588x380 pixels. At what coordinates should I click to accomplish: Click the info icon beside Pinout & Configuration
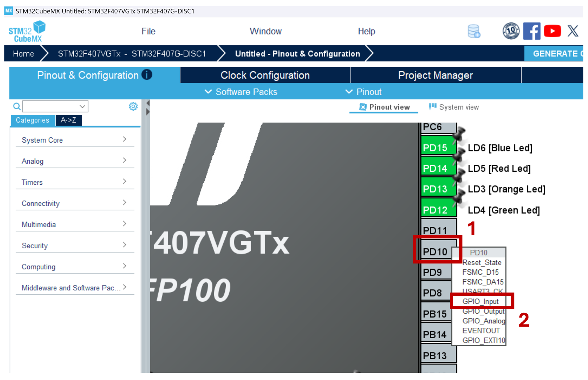click(147, 74)
